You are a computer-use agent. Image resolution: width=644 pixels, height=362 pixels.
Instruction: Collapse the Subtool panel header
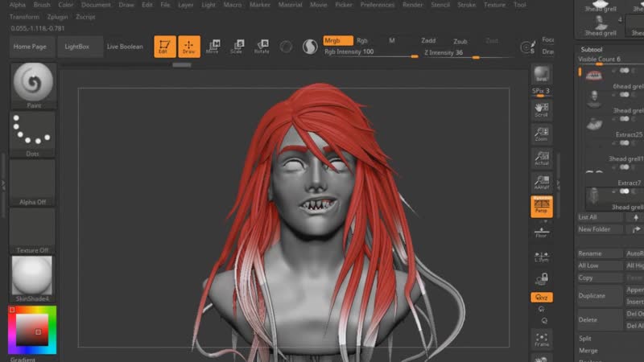click(592, 49)
